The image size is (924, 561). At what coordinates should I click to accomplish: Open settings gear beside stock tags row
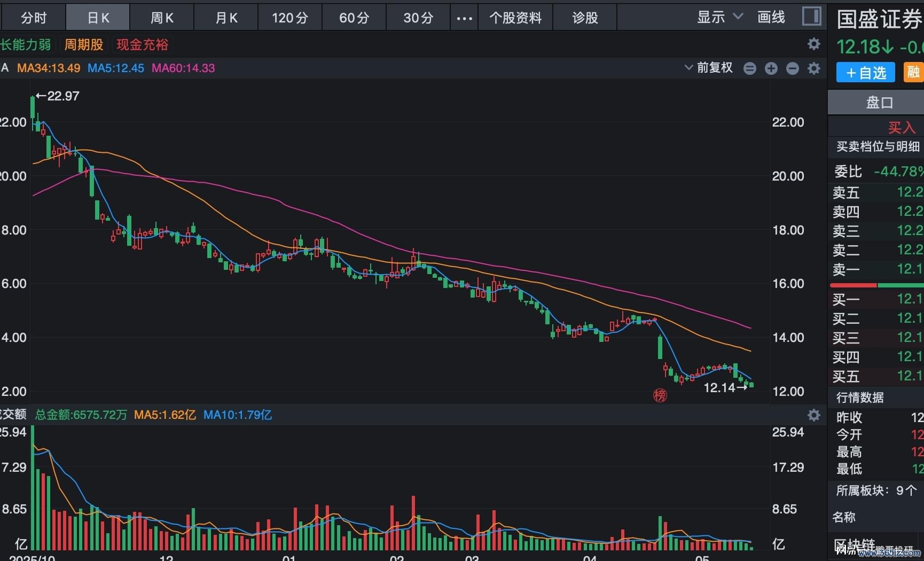813,44
